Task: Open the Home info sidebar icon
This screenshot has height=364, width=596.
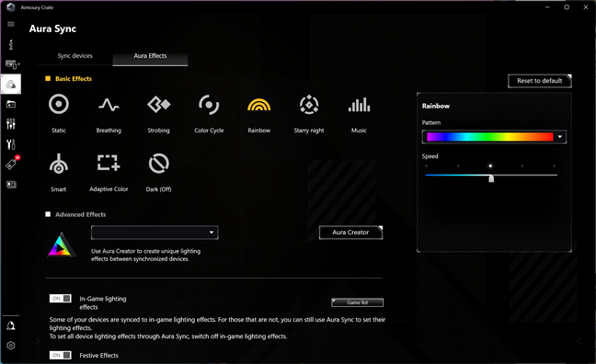Action: [11, 44]
